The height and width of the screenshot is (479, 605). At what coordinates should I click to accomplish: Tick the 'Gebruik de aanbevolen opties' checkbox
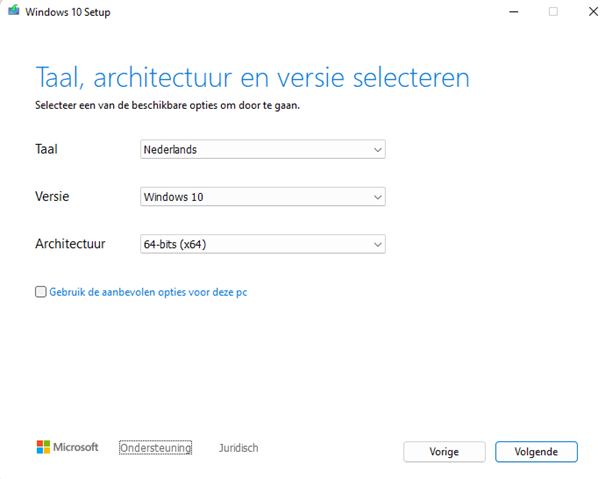pos(41,292)
